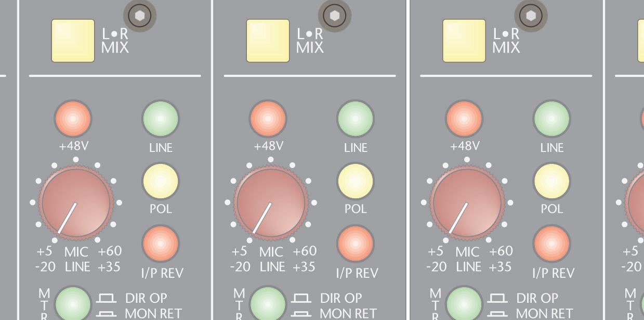Enable LINE input on first channel
The width and height of the screenshot is (644, 320).
pos(161,119)
